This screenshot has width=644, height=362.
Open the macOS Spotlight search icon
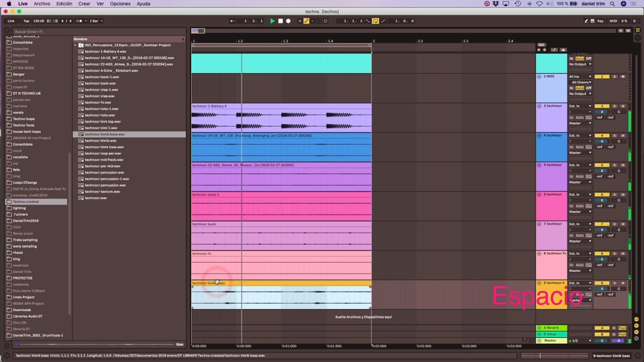pyautogui.click(x=612, y=4)
